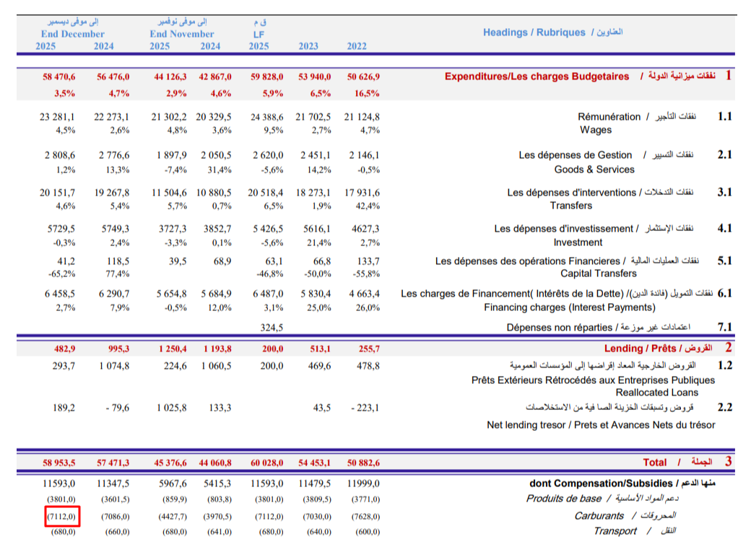Screen dimensions: 751x560
Task: Select the 'Headings / Rubriques' column header
Action: click(x=534, y=32)
